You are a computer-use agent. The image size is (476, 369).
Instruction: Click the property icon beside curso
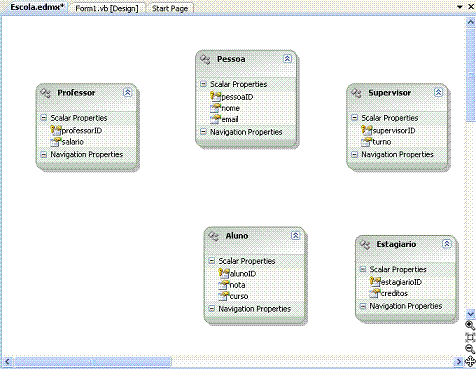[x=224, y=296]
